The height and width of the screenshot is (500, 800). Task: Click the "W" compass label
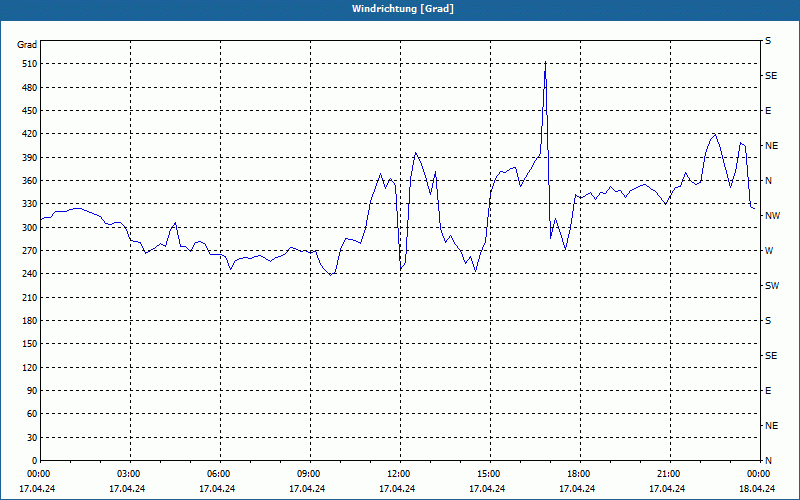(769, 251)
